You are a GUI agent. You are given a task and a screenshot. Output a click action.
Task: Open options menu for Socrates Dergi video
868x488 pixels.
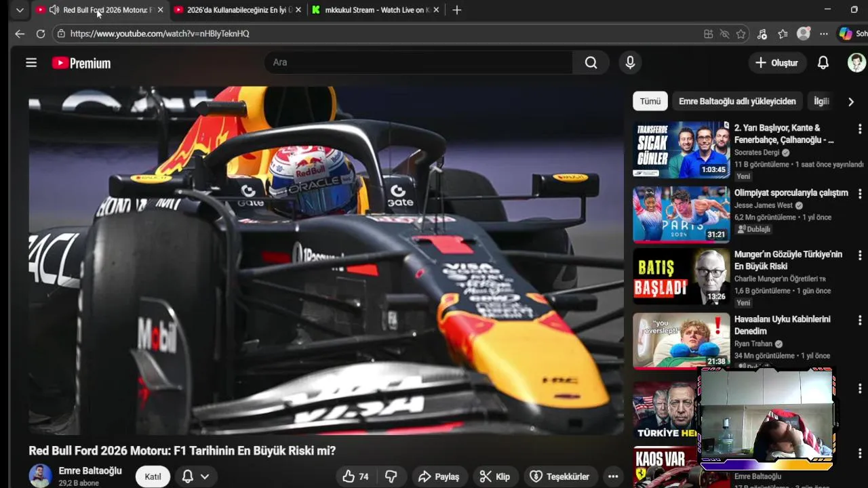pos(860,129)
